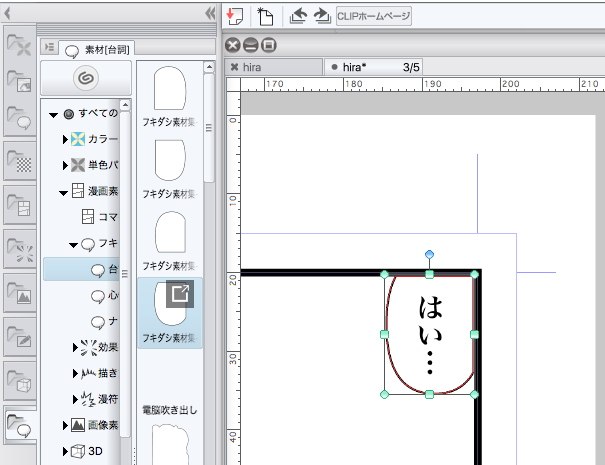Viewport: 605px width, 465px height.
Task: Click the left-pointing tray arrow toolbar icon
Action: (300, 15)
